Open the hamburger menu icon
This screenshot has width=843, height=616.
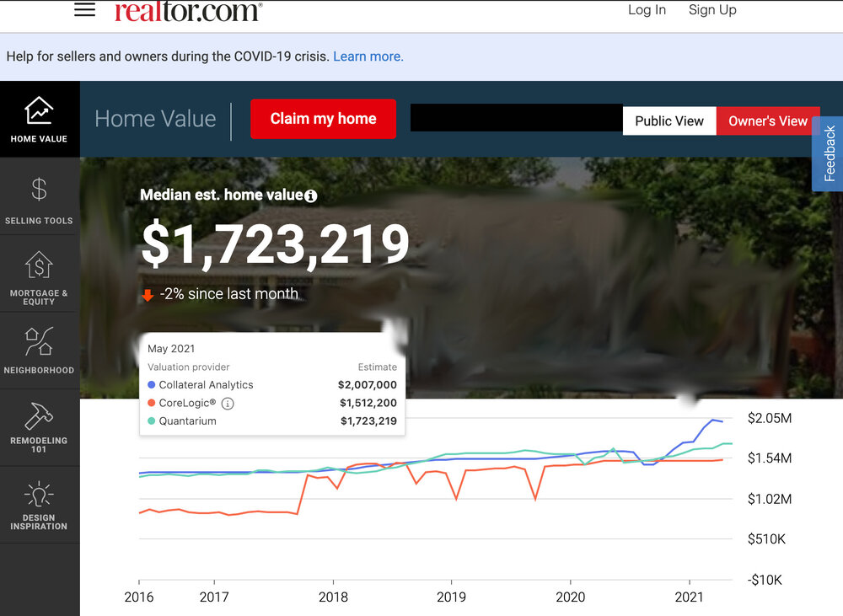pyautogui.click(x=84, y=10)
